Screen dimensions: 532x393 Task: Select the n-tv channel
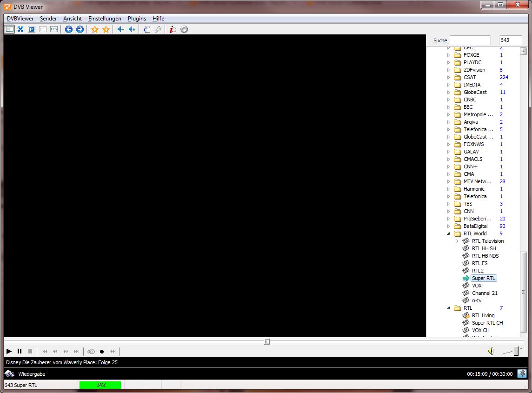477,300
